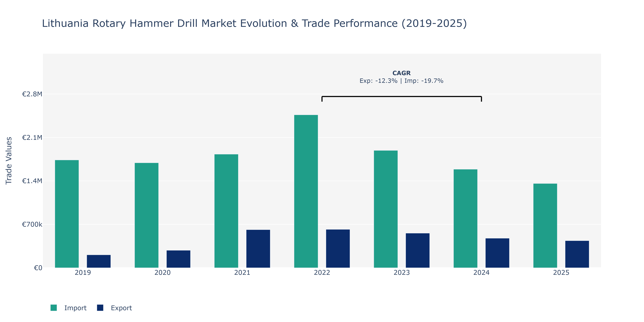
Task: Click the chart title text
Action: point(254,23)
